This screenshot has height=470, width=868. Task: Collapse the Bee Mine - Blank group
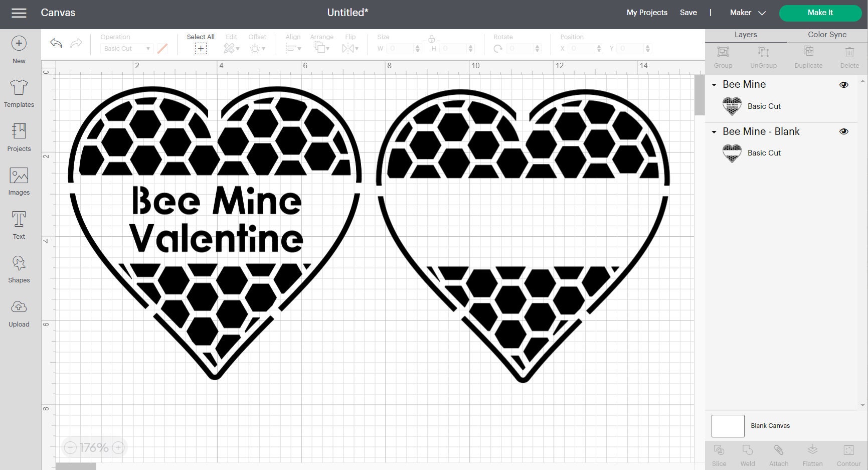click(714, 132)
